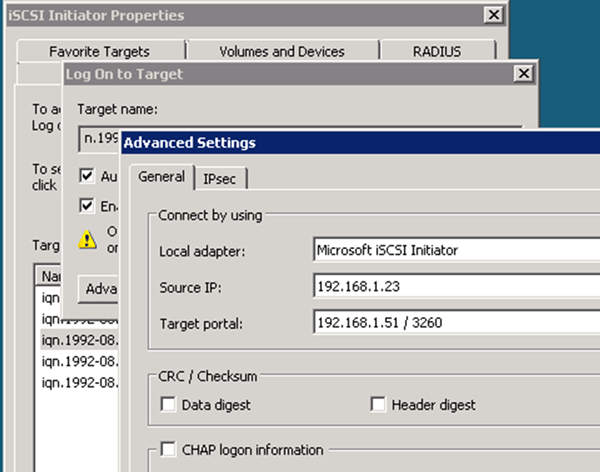Viewport: 600px width, 472px height.
Task: Click the Advanced button in Log On dialog
Action: point(98,289)
